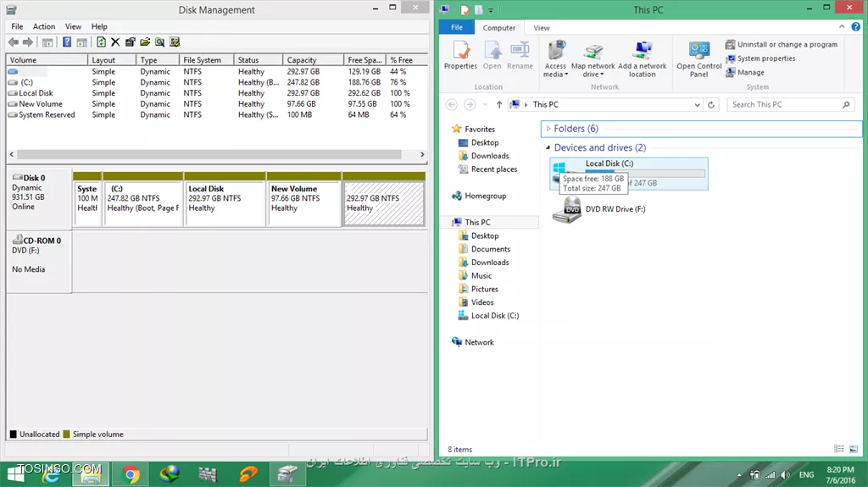868x487 pixels.
Task: Click the ENG language indicator
Action: click(x=807, y=475)
